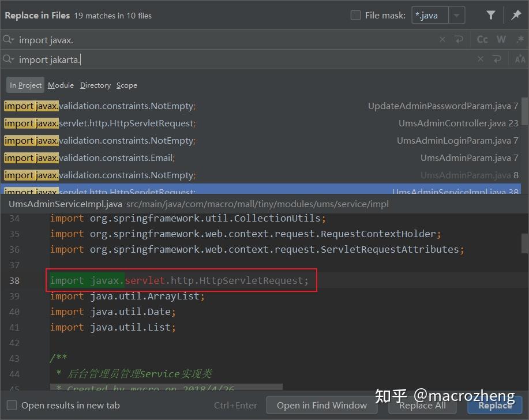Clear the 'import javax.' search text
This screenshot has width=529, height=420.
[442, 39]
